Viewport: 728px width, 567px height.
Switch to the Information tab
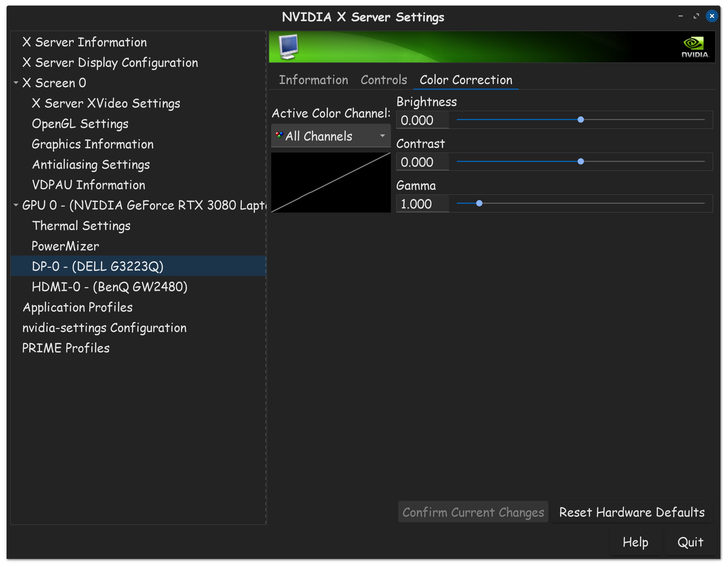313,80
